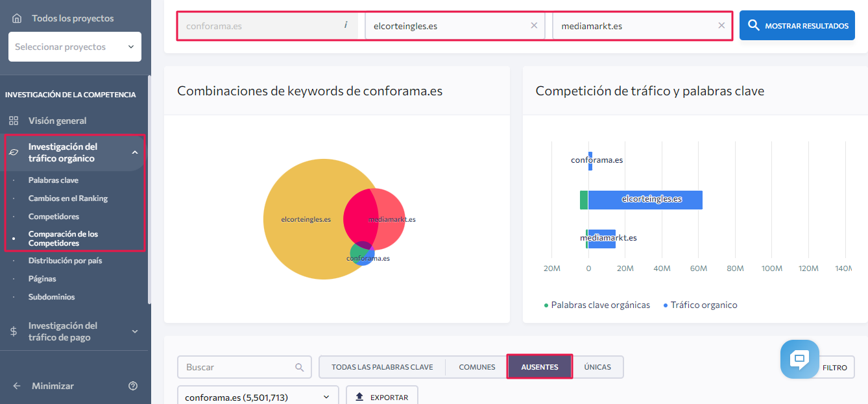Viewport: 868px width, 404px height.
Task: Click the Minimizar arrow icon
Action: click(17, 386)
